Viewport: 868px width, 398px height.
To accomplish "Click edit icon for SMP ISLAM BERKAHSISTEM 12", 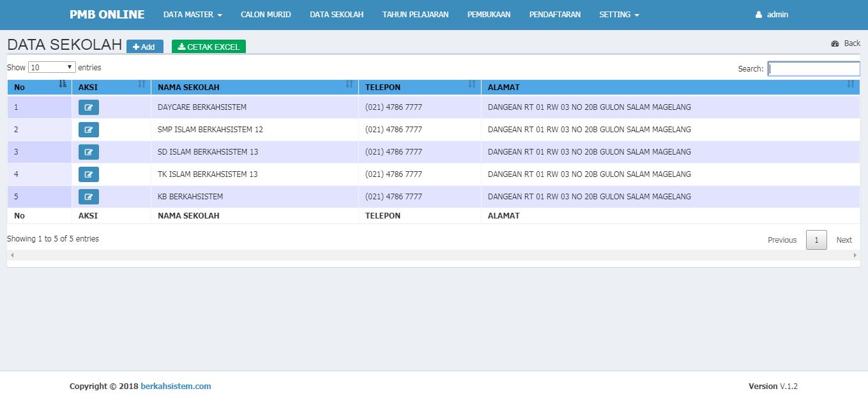I will (x=88, y=130).
